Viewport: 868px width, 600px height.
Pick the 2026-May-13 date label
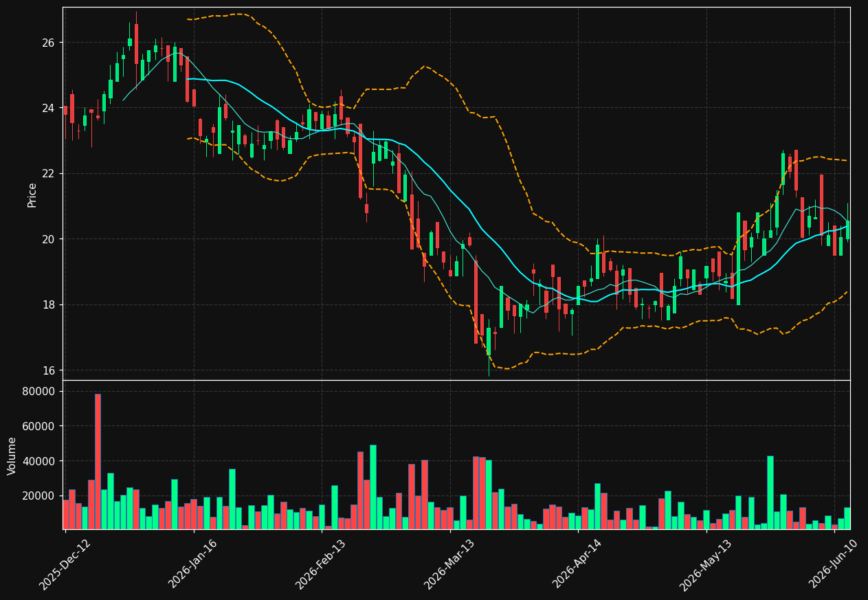coord(706,564)
